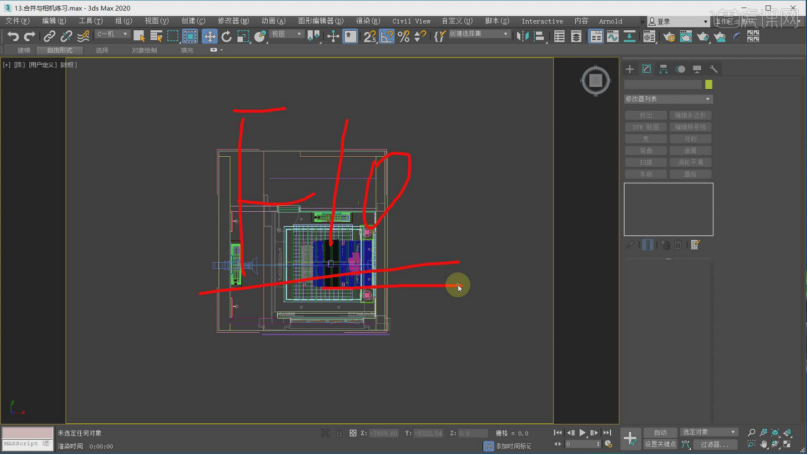Select the Unlink Selection icon
This screenshot has width=808, height=455.
tap(66, 36)
